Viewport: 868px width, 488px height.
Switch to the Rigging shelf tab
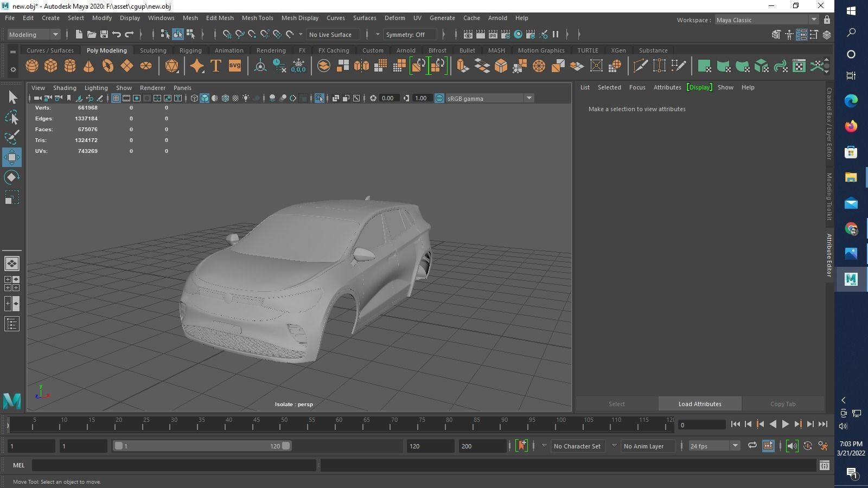tap(190, 50)
